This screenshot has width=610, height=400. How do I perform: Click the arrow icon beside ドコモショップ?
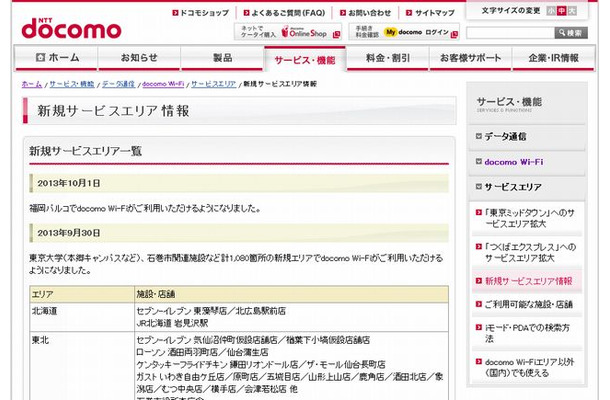[x=175, y=13]
